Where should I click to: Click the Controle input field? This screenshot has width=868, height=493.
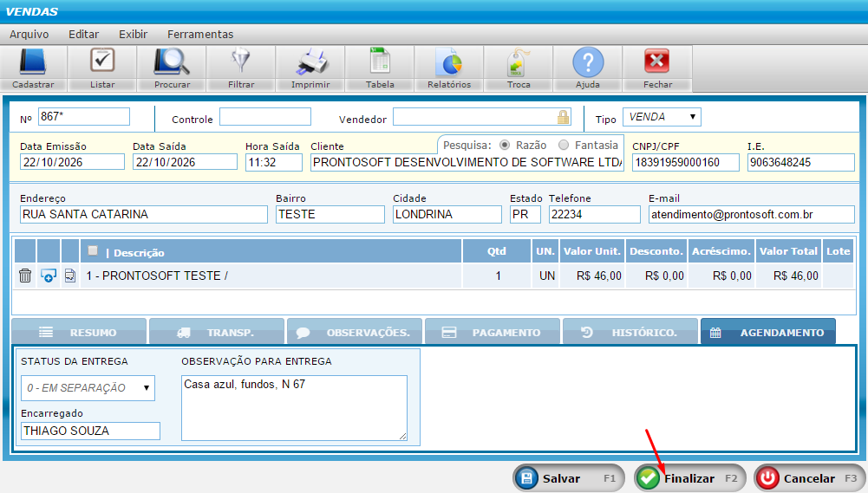[265, 117]
